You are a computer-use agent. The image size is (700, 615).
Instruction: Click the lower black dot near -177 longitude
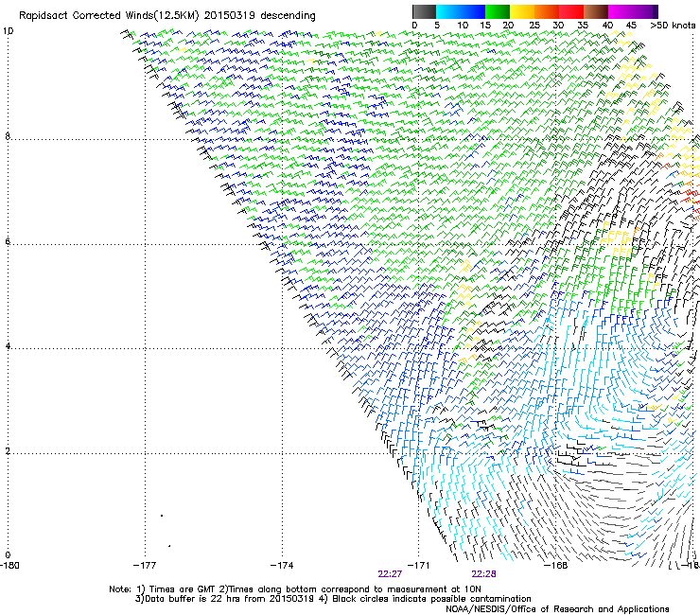169,546
